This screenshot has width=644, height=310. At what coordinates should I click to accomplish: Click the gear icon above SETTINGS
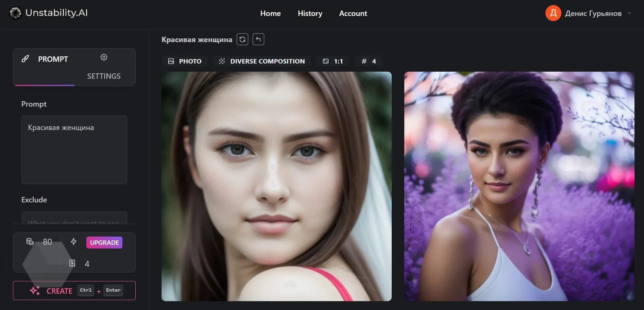tap(104, 57)
